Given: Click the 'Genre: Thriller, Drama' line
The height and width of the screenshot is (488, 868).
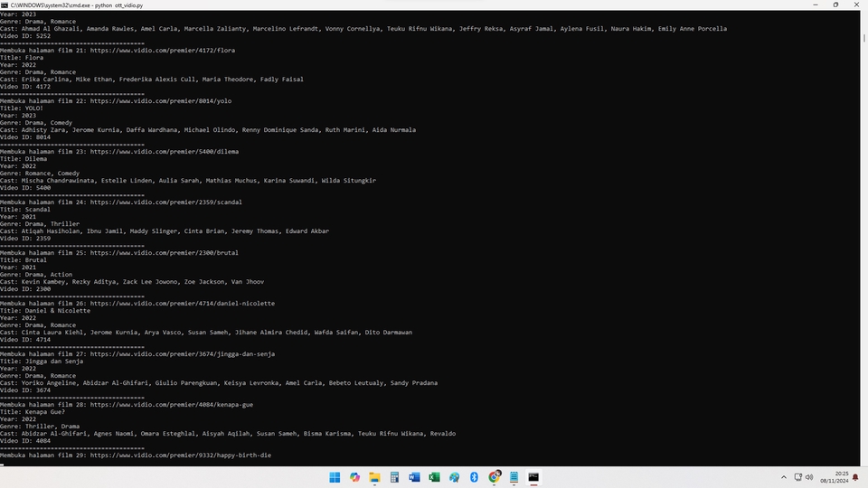Looking at the screenshot, I should coord(40,427).
